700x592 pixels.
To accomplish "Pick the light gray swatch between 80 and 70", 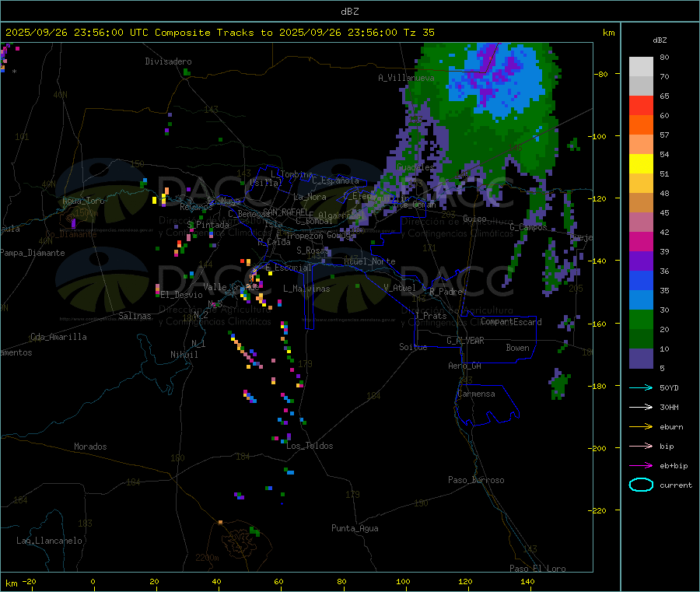I will click(x=641, y=67).
